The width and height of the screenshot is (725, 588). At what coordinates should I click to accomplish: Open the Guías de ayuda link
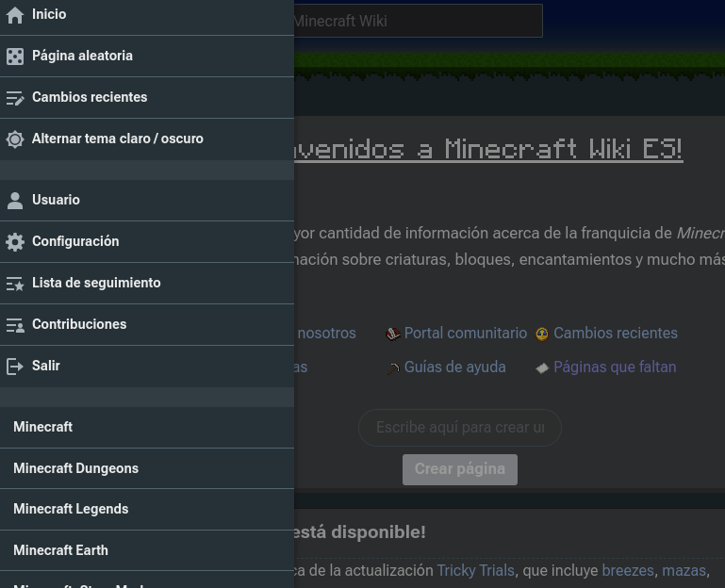point(455,367)
